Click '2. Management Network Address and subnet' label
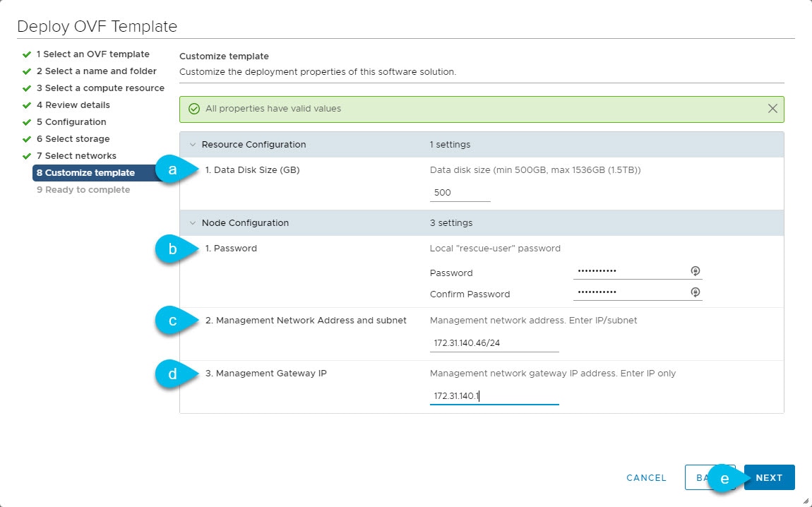 (306, 321)
